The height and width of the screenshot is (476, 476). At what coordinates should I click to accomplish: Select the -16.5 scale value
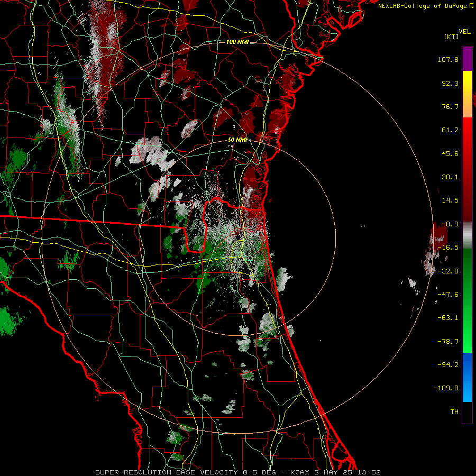click(448, 248)
